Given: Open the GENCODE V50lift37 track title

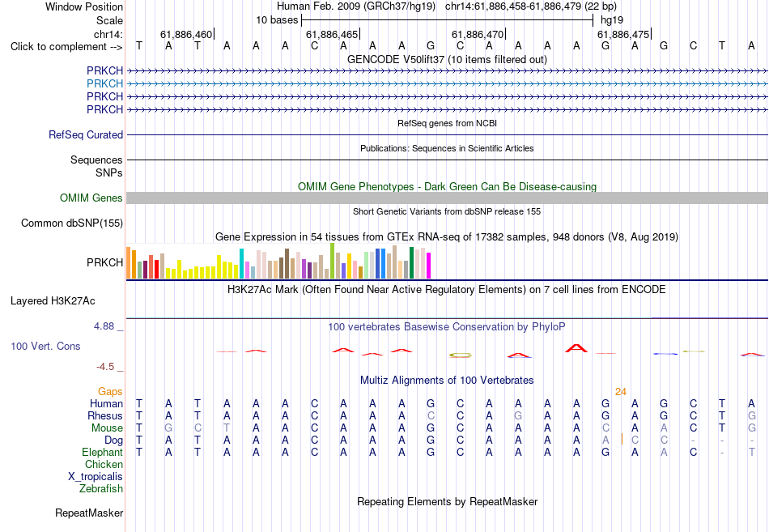Looking at the screenshot, I should [447, 59].
